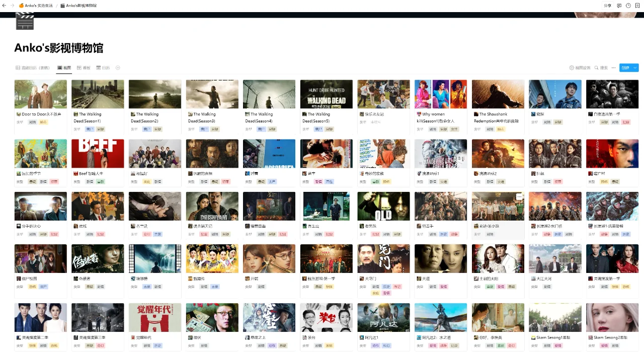Open 大江大河 card title
Image resolution: width=644 pixels, height=352 pixels.
[x=545, y=278]
